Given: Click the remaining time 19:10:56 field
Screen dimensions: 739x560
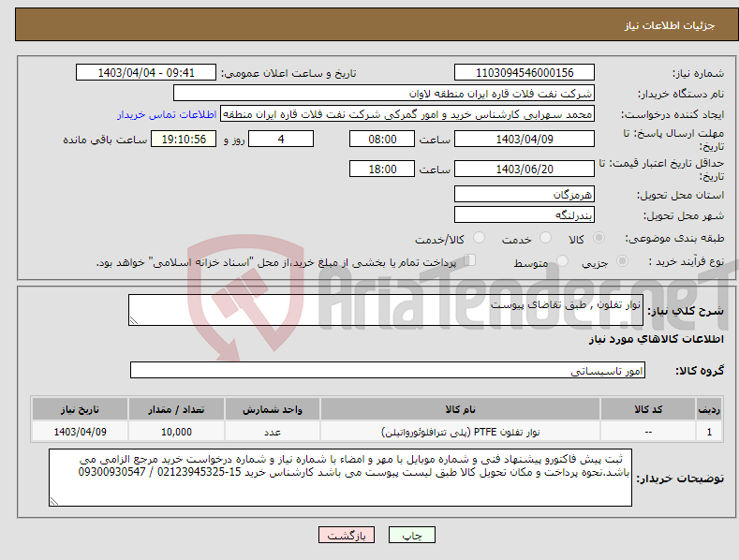Looking at the screenshot, I should [x=184, y=139].
